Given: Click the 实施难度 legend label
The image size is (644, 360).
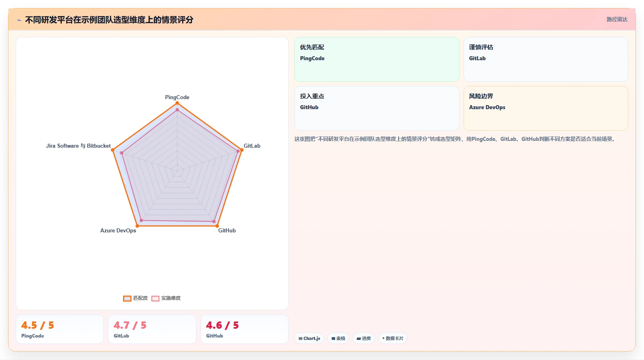Looking at the screenshot, I should tap(171, 298).
